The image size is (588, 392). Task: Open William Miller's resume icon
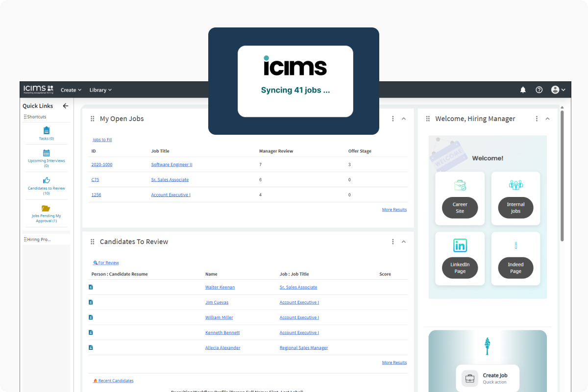[91, 318]
